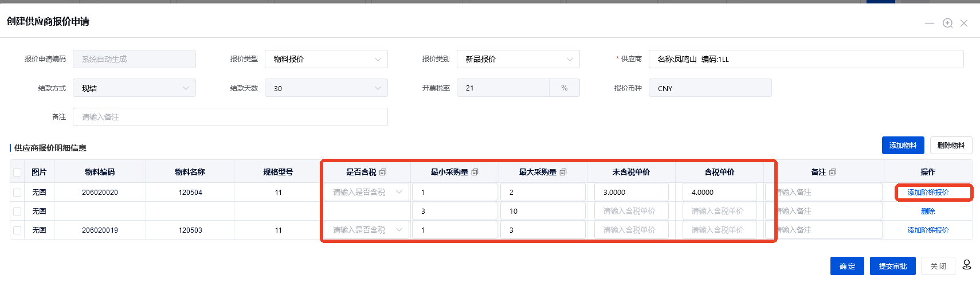Click the 物料编码 column header

point(100,172)
